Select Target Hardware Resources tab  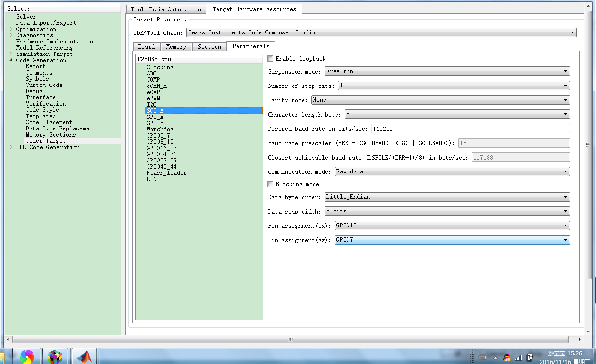tap(254, 9)
